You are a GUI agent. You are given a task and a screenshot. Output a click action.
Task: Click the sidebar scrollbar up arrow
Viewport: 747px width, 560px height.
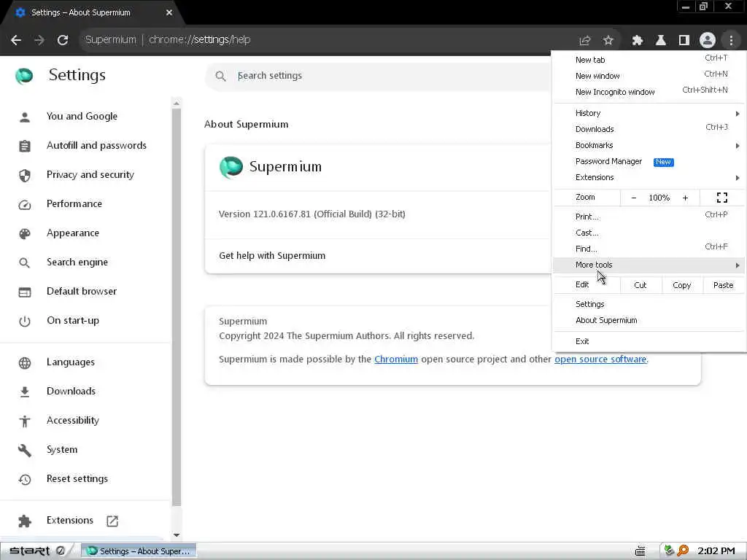pyautogui.click(x=177, y=104)
